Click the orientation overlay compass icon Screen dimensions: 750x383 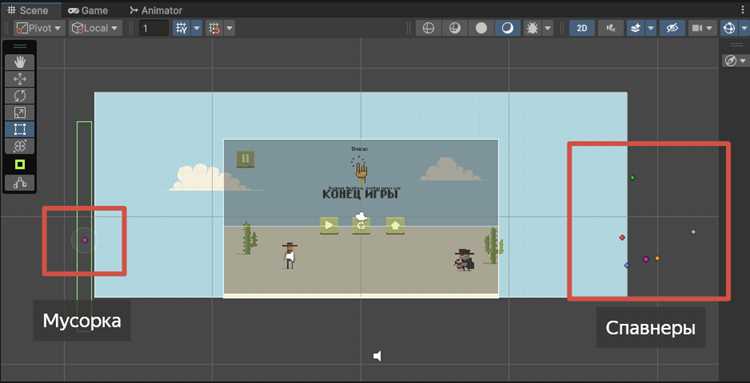point(729,61)
